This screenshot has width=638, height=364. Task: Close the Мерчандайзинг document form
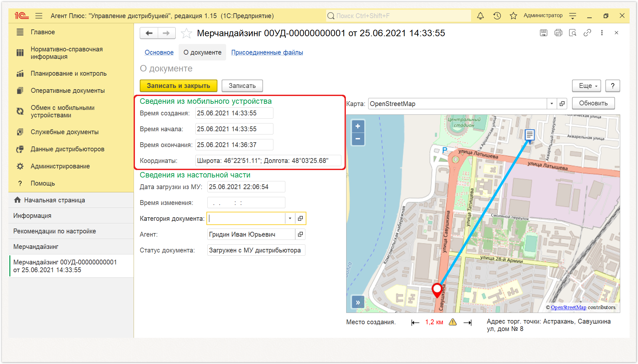616,33
